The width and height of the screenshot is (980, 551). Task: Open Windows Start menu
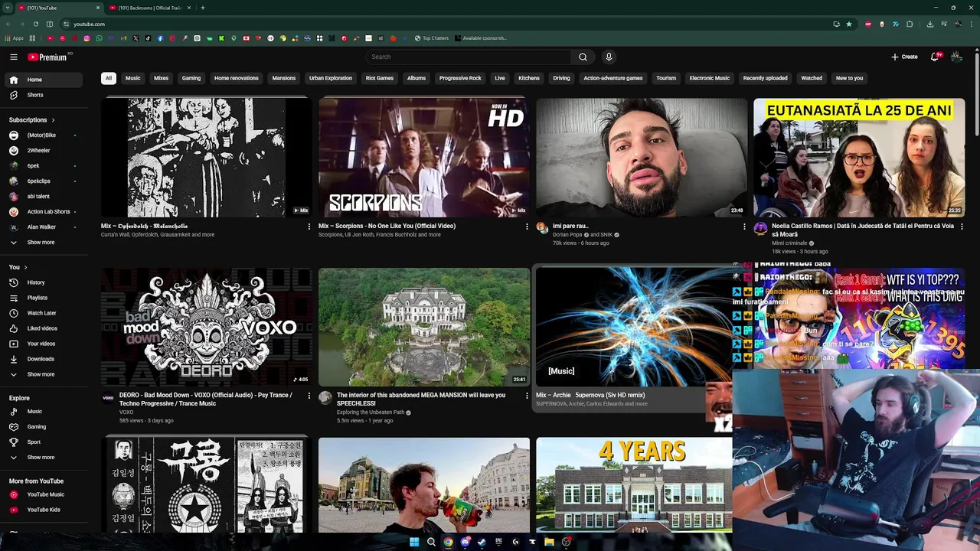(414, 542)
